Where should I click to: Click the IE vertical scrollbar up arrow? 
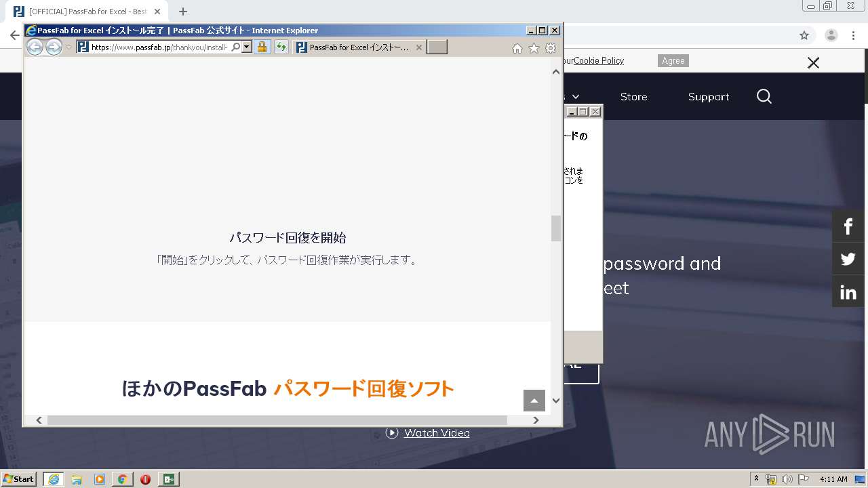pyautogui.click(x=556, y=71)
